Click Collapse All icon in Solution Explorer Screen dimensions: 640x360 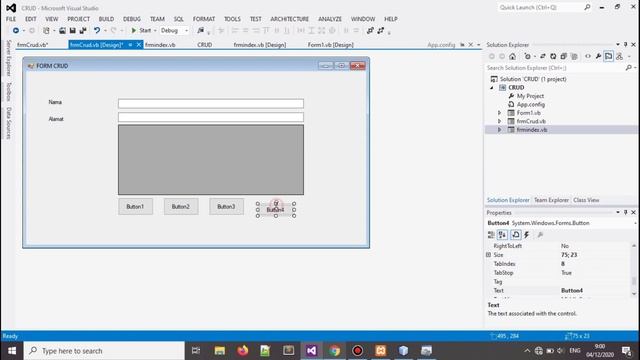[564, 56]
